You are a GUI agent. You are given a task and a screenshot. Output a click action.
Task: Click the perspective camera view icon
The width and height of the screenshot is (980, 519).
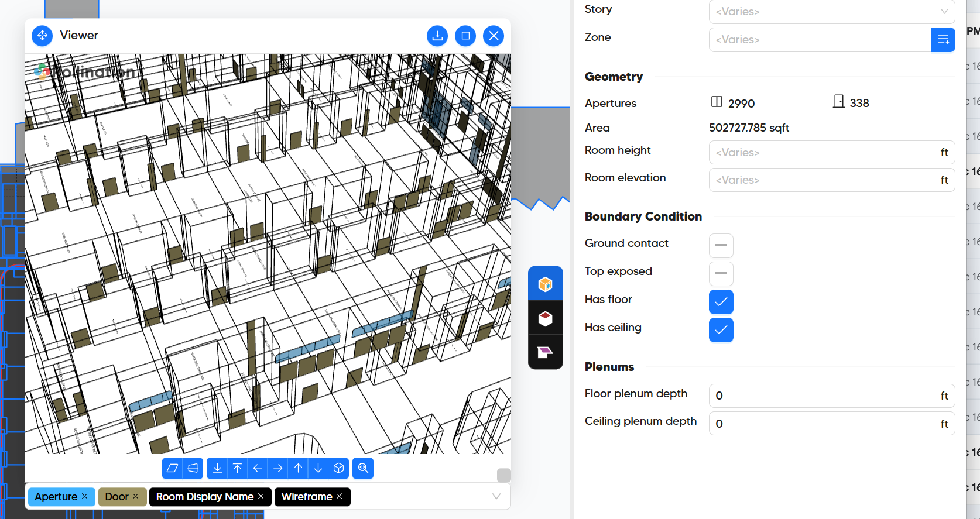point(193,468)
